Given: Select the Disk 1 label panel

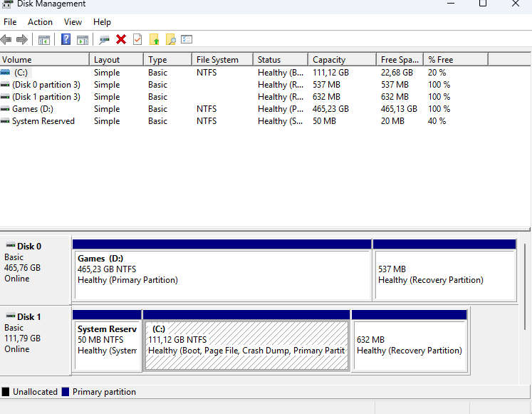Looking at the screenshot, I should [x=36, y=341].
